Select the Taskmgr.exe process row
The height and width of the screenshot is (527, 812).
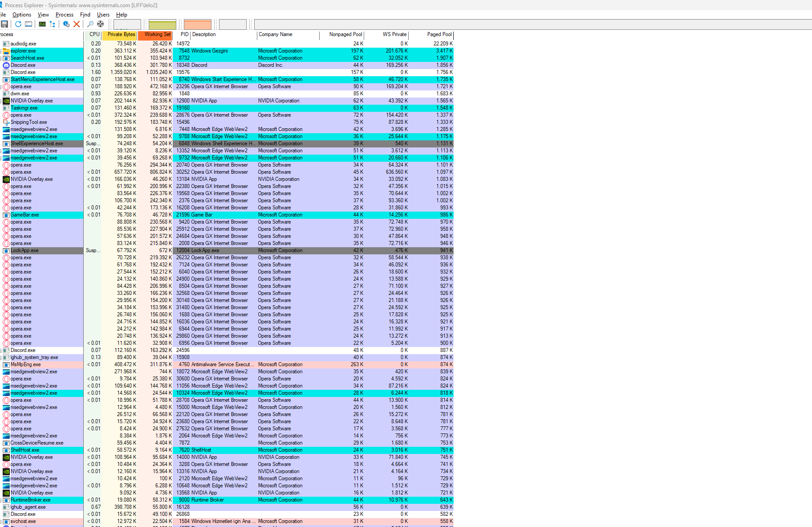point(227,108)
